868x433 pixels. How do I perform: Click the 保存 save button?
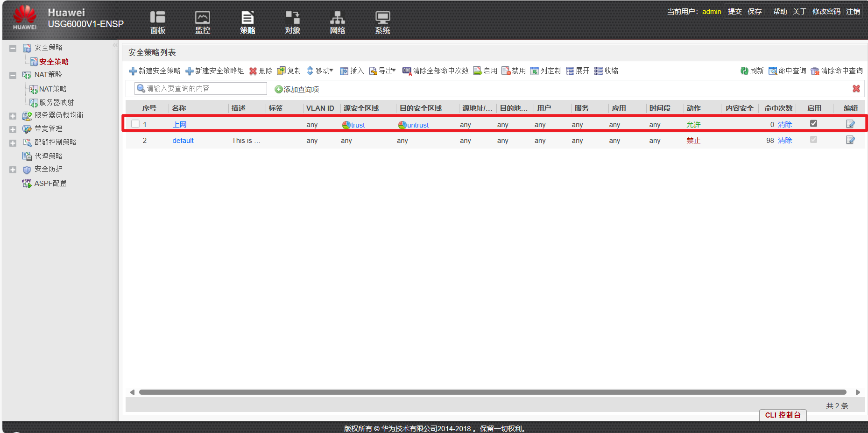point(755,11)
